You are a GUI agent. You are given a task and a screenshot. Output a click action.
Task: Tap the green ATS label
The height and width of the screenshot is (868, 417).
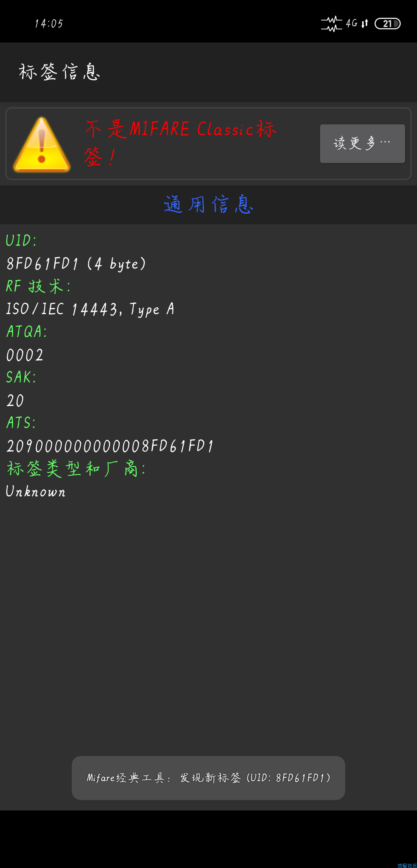(x=21, y=423)
